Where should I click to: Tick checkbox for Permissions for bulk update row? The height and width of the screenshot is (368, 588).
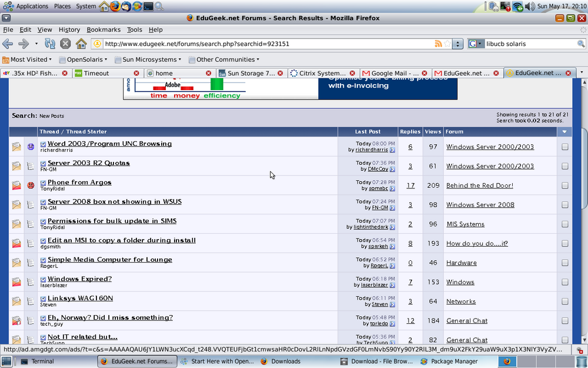(564, 224)
